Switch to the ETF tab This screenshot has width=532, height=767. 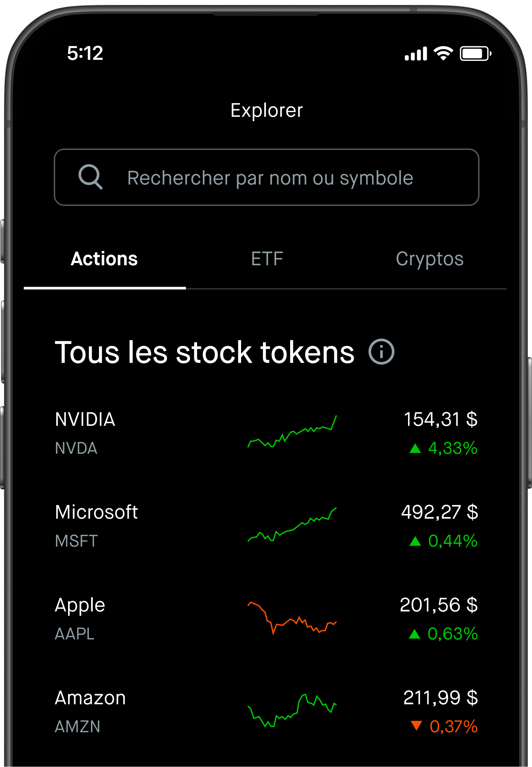(x=267, y=259)
